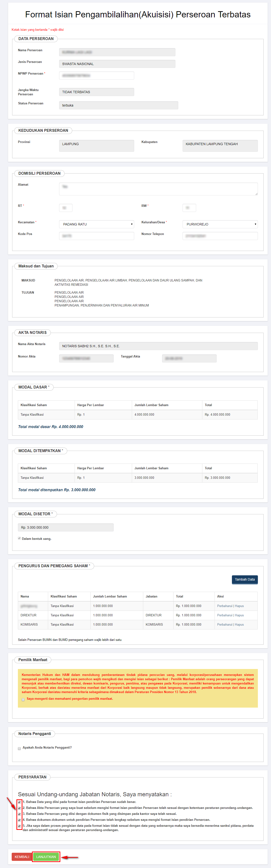This screenshot has width=271, height=868.
Task: Click Perbaharui in the DIREKTUR row
Action: (225, 615)
